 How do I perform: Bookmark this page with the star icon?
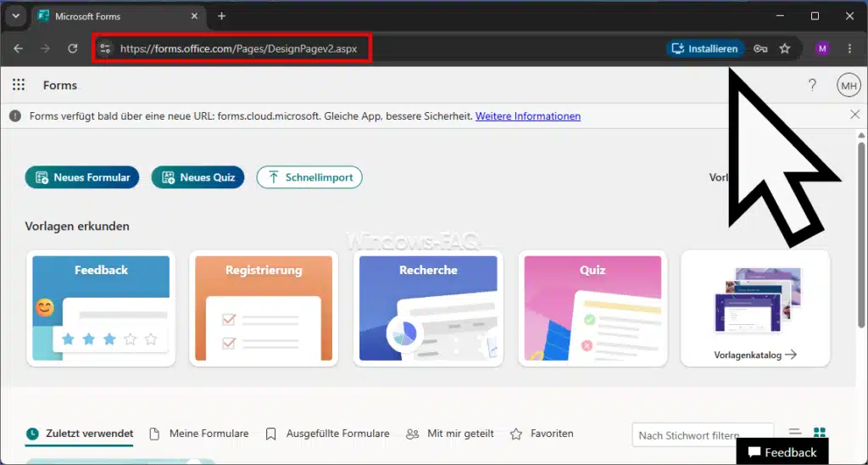pyautogui.click(x=785, y=48)
